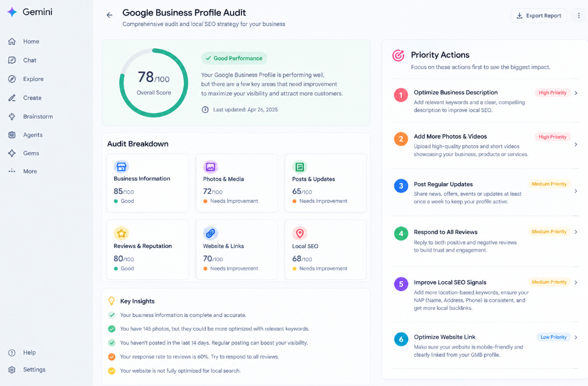The width and height of the screenshot is (588, 386).
Task: Open the Optimize Business Description title
Action: (455, 93)
